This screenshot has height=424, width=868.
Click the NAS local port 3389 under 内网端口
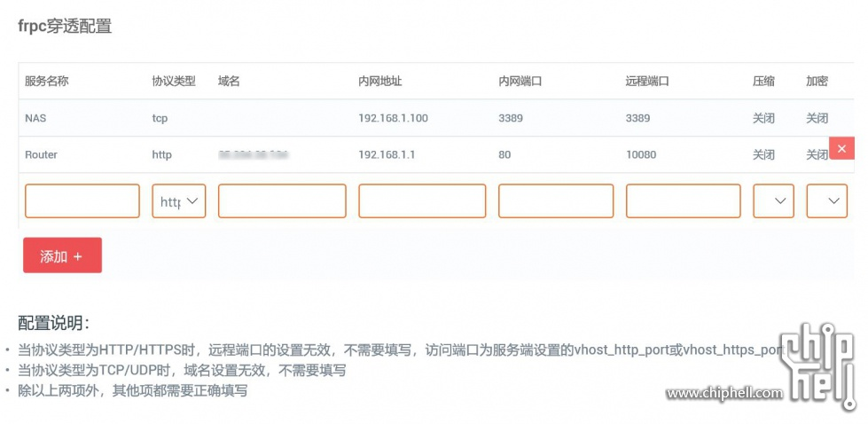point(511,118)
